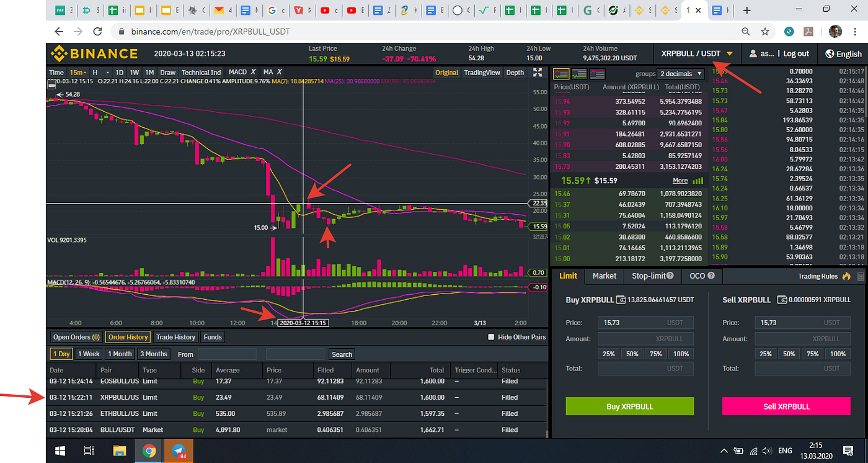Open the Stop-limit help question mark
This screenshot has width=868, height=463.
pyautogui.click(x=671, y=276)
